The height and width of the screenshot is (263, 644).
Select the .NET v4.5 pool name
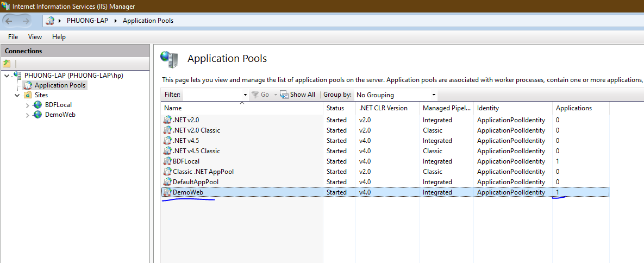[186, 141]
